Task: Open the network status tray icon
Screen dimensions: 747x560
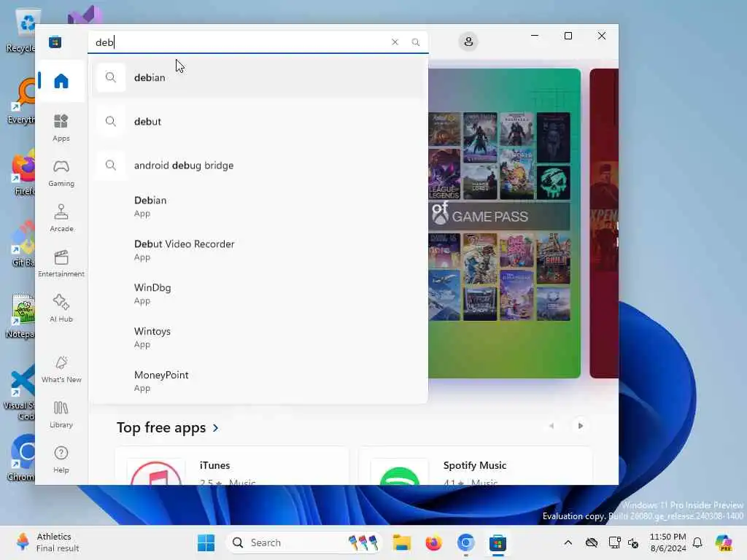Action: pyautogui.click(x=614, y=542)
